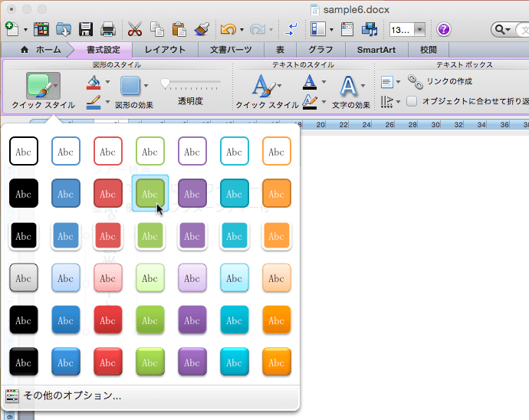The width and height of the screenshot is (529, 420).
Task: Open the Toolbox icon
Action: click(347, 29)
